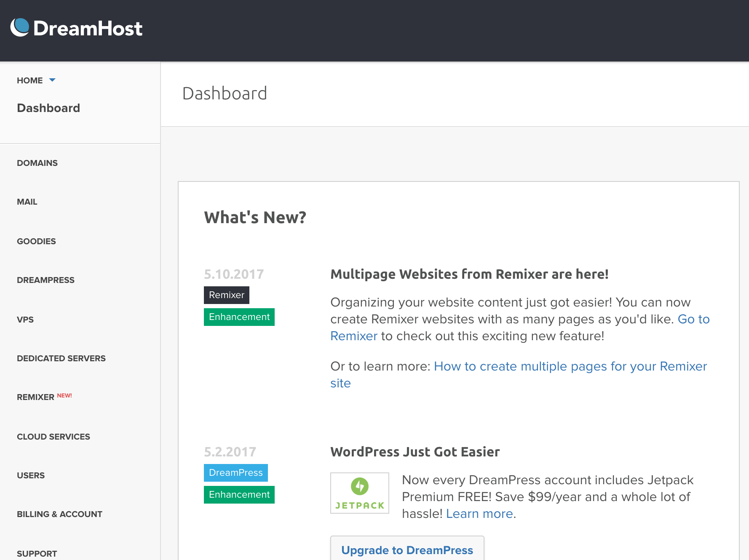
Task: Click 'Upgrade to DreamPress' button
Action: point(407,548)
